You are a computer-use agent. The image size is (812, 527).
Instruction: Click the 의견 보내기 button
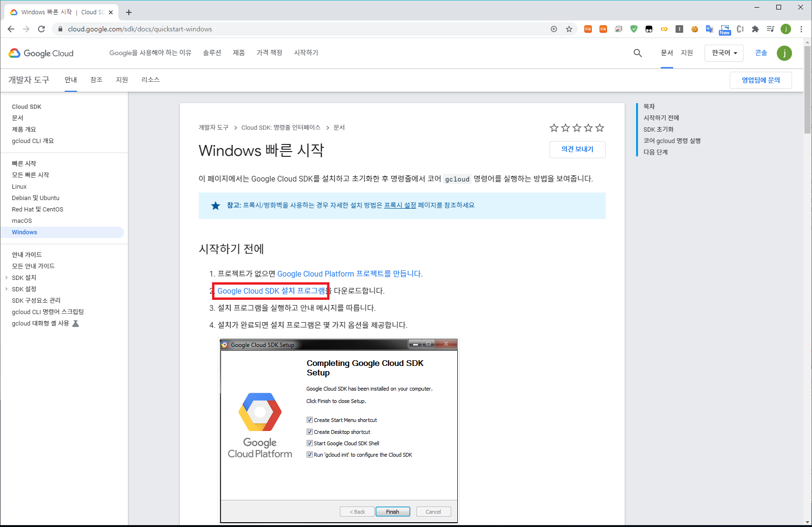coord(578,149)
